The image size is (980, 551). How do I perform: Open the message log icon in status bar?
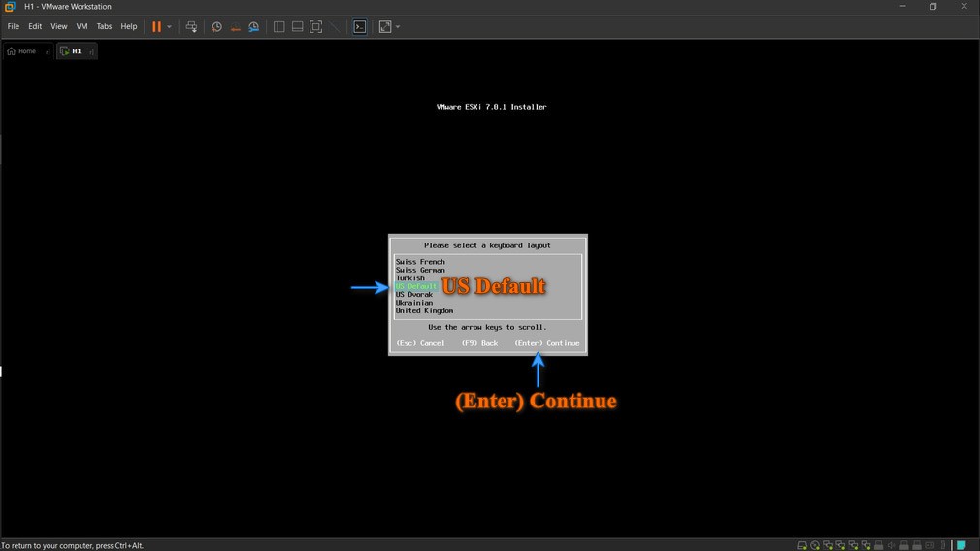962,545
